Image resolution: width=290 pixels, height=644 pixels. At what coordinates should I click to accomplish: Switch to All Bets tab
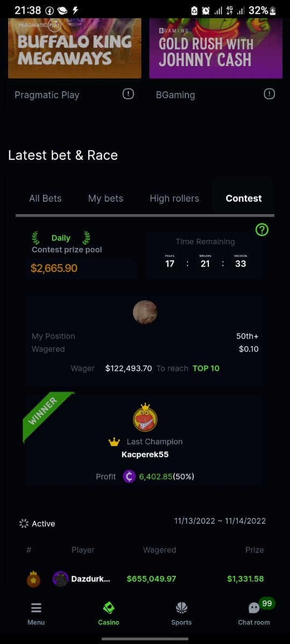point(45,199)
